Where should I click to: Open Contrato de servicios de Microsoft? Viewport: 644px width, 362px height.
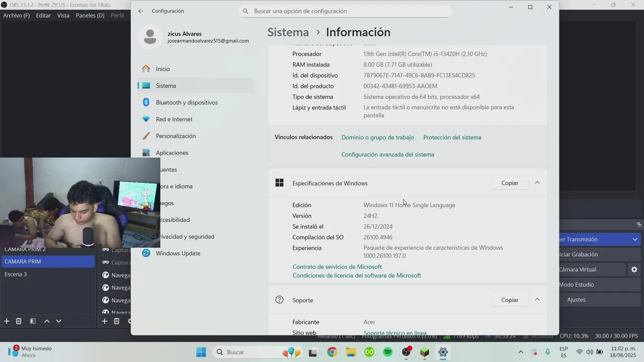pyautogui.click(x=337, y=267)
